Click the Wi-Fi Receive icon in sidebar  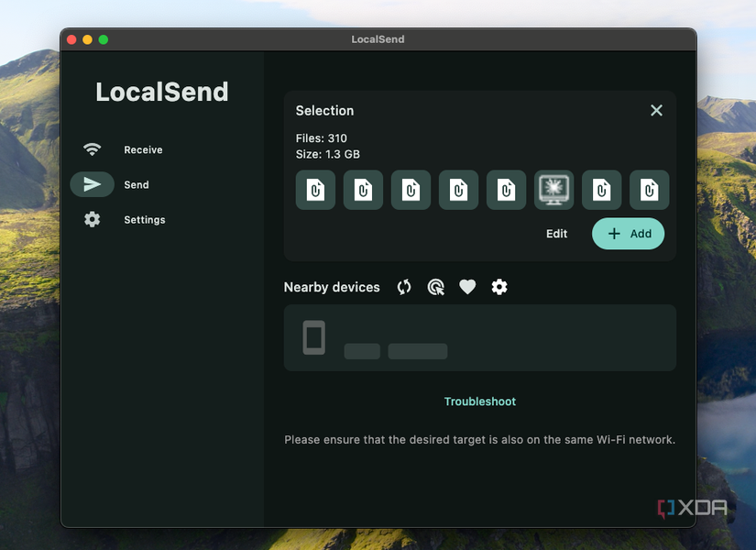[92, 149]
